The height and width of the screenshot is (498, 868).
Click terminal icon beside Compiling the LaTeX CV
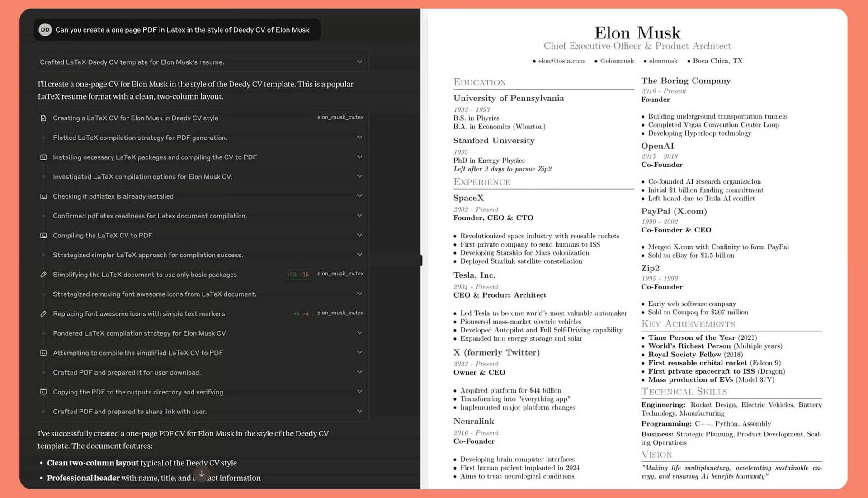point(43,235)
